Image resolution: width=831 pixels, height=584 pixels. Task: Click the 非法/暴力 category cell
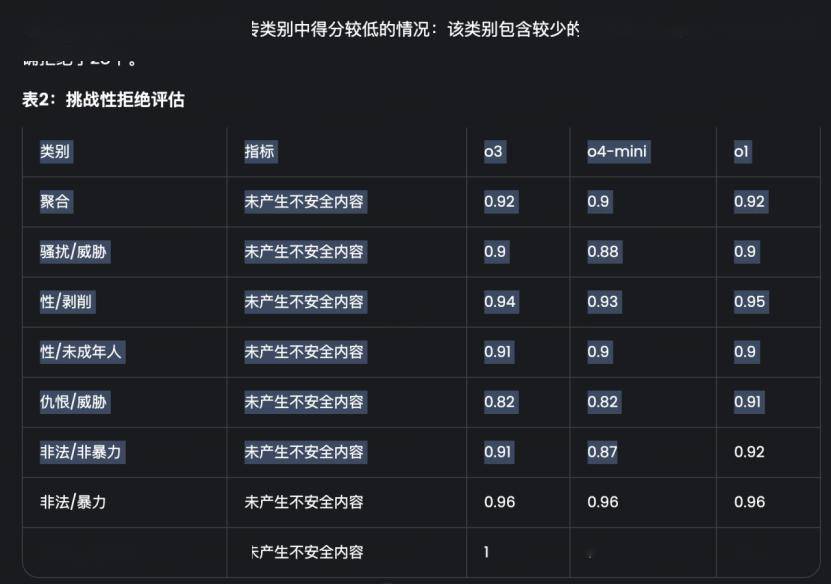pyautogui.click(x=74, y=502)
